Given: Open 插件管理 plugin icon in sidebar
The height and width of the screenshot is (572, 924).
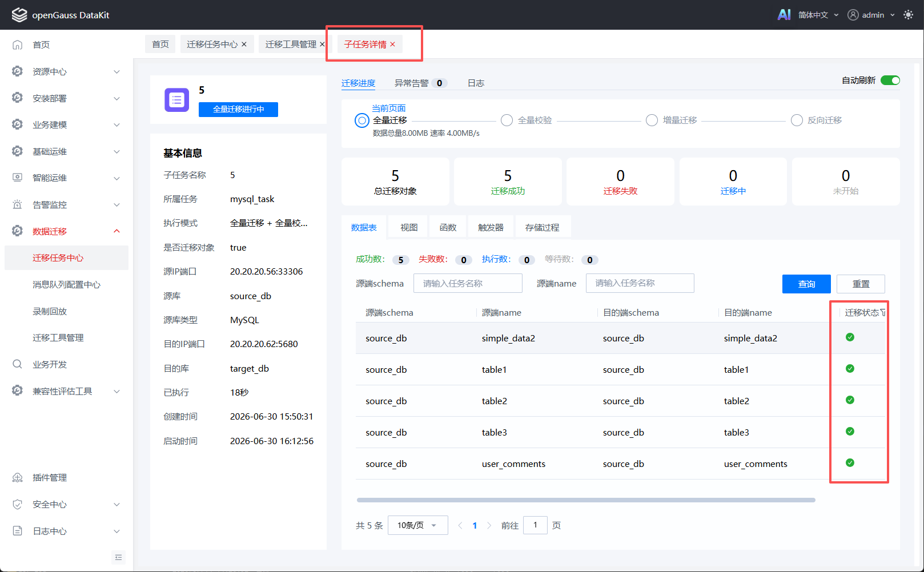Looking at the screenshot, I should tap(18, 477).
